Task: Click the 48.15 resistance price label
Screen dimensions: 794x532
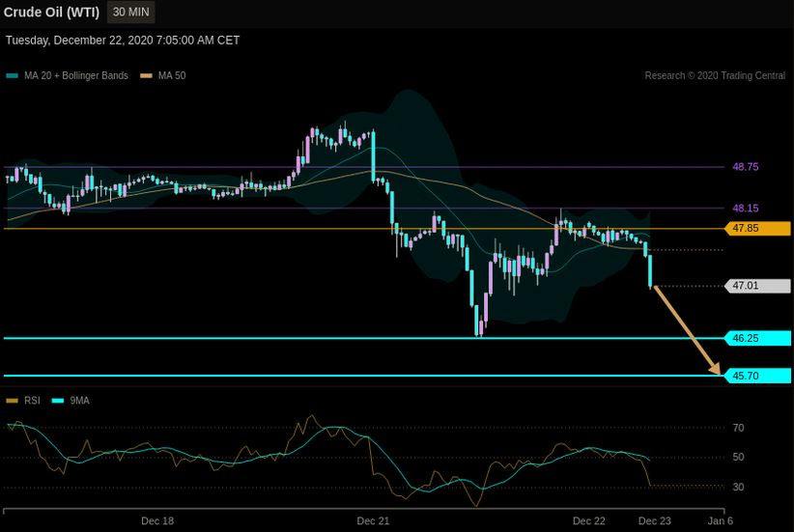Action: (746, 208)
